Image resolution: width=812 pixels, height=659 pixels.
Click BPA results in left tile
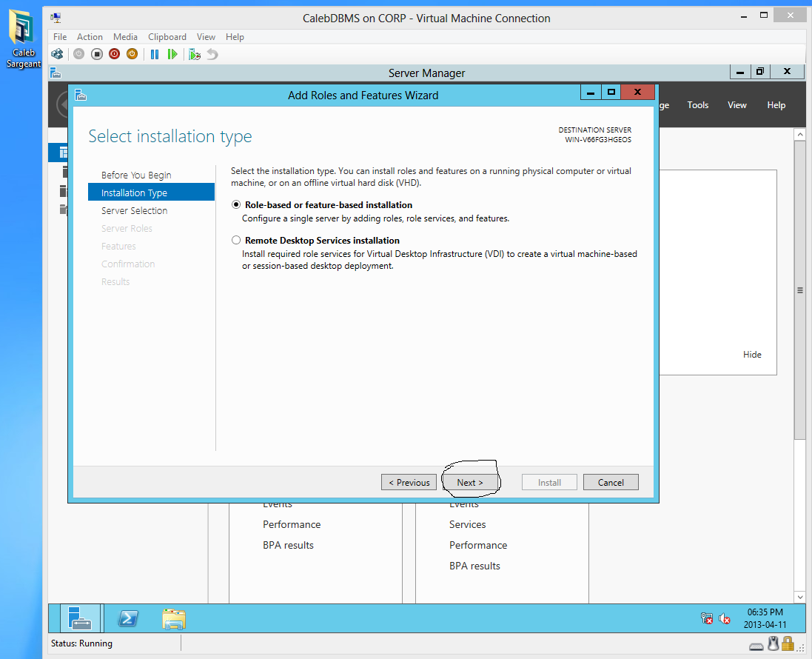(x=288, y=545)
